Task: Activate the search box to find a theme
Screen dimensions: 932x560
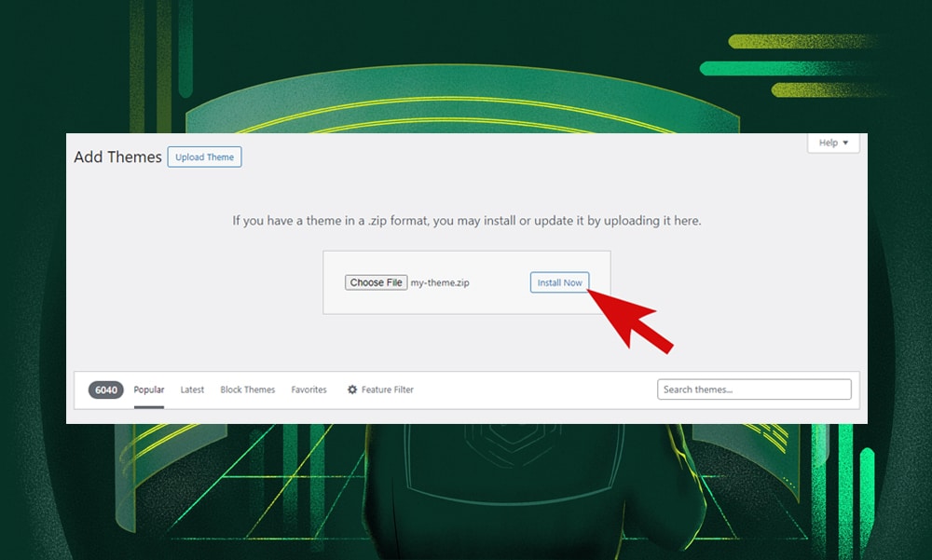Action: coord(753,389)
